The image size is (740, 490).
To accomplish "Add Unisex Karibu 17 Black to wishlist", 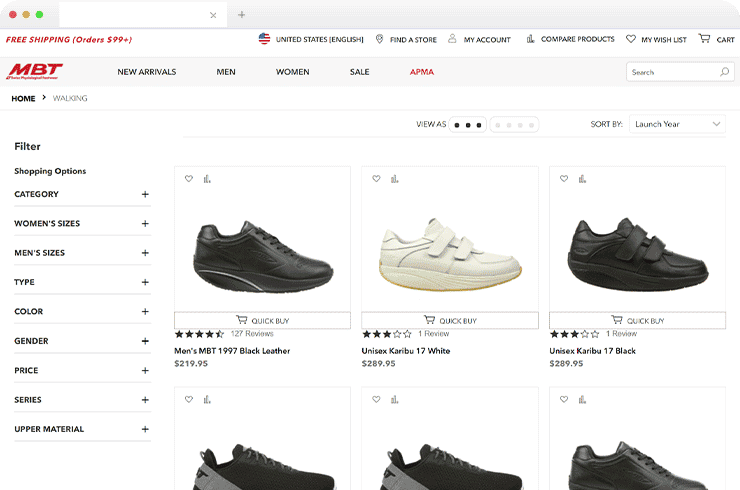I will tap(564, 178).
